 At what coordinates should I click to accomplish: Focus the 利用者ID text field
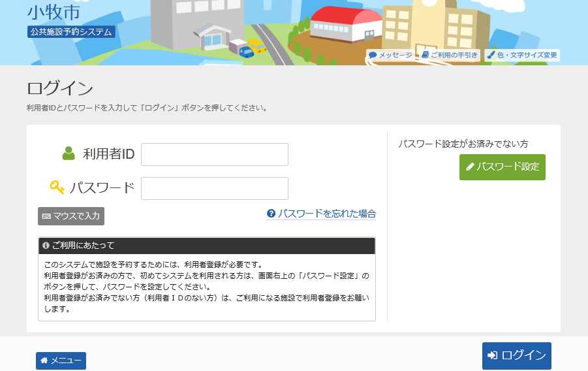[x=214, y=155]
